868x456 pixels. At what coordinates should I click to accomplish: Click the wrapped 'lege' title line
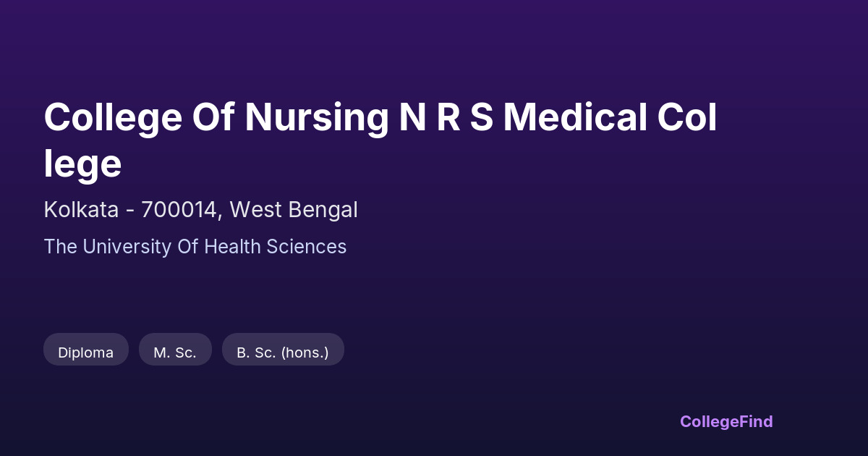point(82,164)
